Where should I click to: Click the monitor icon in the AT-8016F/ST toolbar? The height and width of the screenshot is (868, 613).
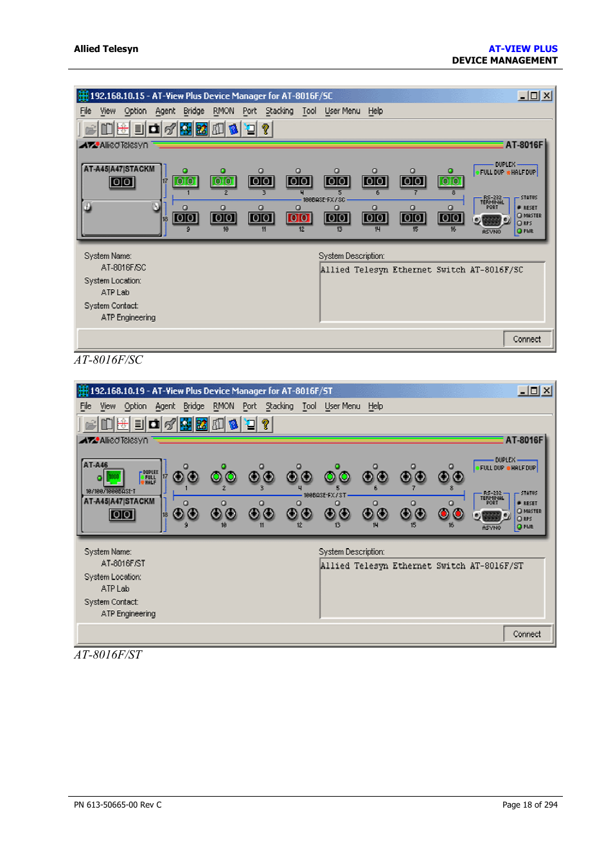[x=249, y=424]
